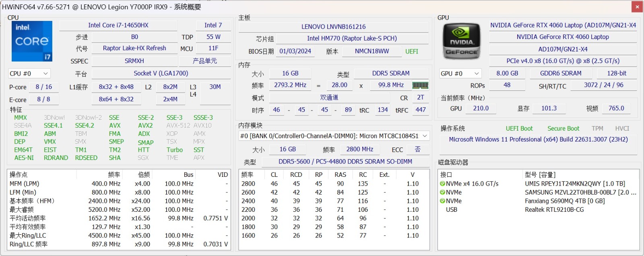Click the DDR5-5600 memory type field

pos(345,162)
